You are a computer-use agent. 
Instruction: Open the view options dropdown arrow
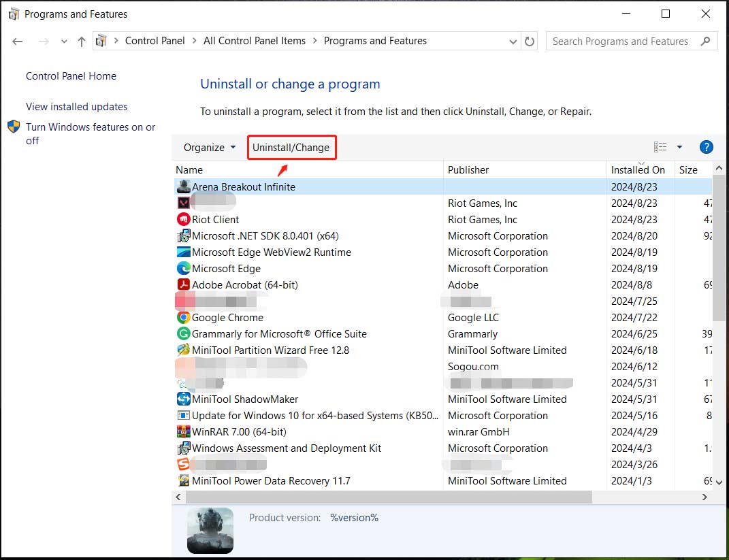(679, 148)
